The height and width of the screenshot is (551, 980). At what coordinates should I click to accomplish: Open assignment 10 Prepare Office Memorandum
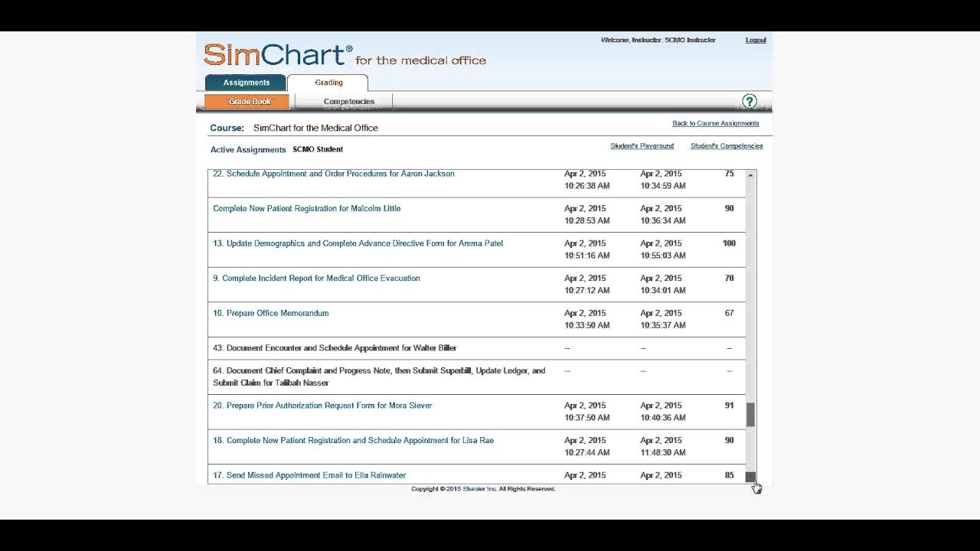(x=271, y=313)
